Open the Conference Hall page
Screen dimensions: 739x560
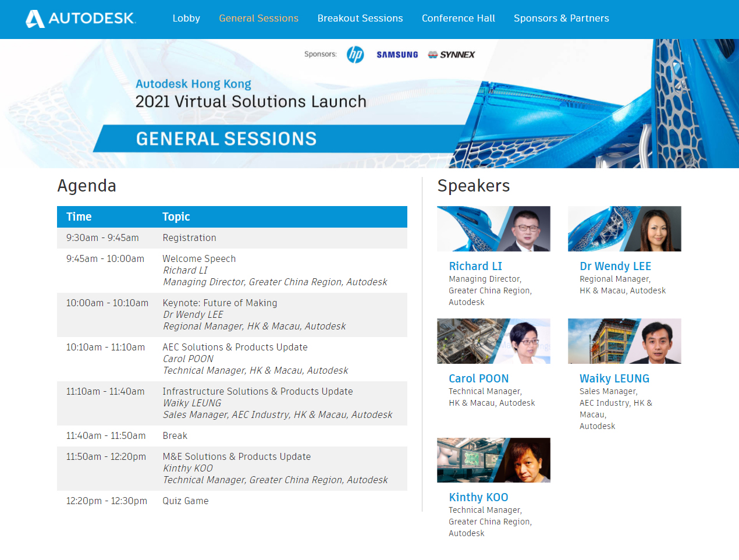459,19
